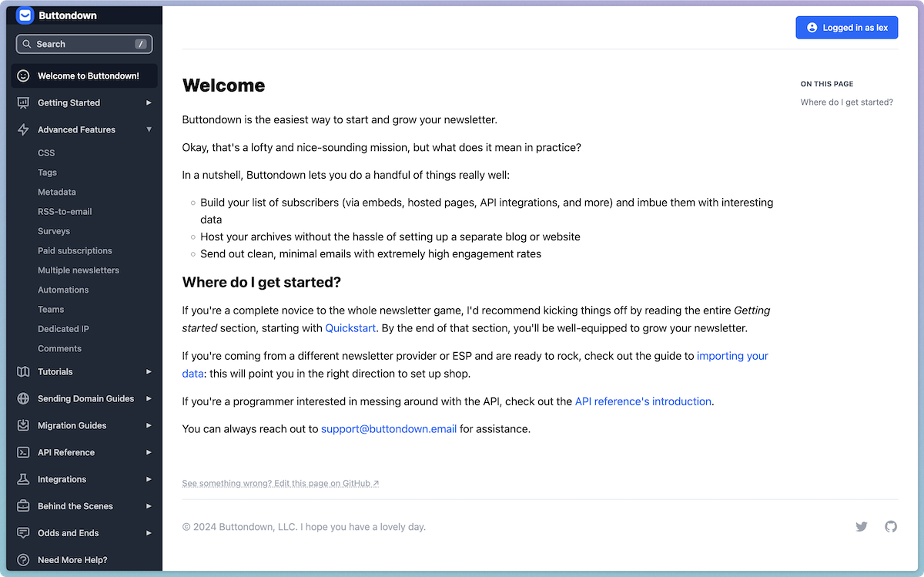This screenshot has width=924, height=577.
Task: Open the Paid subscriptions page
Action: (x=74, y=250)
